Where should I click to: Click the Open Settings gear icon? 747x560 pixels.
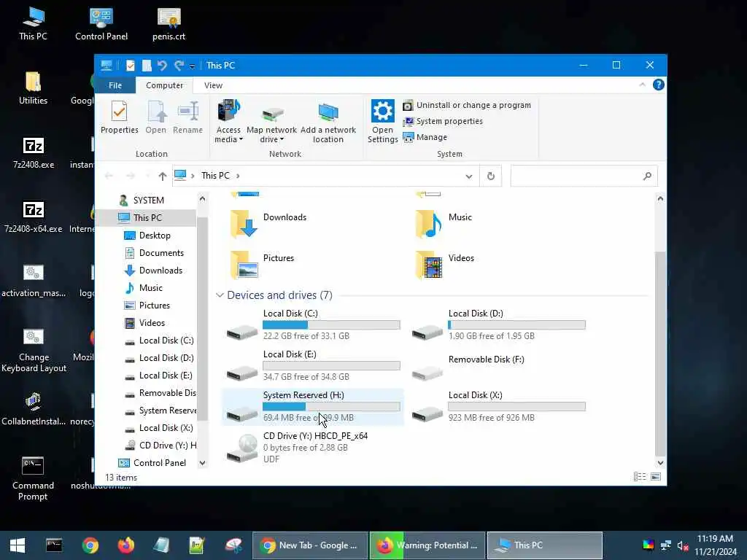pos(382,112)
